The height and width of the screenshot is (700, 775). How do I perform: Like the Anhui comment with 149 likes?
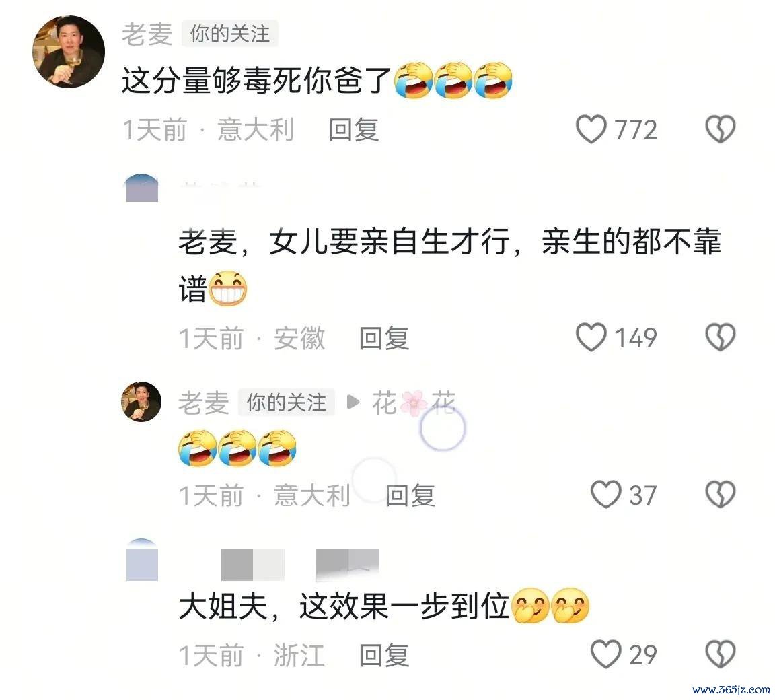coord(591,338)
